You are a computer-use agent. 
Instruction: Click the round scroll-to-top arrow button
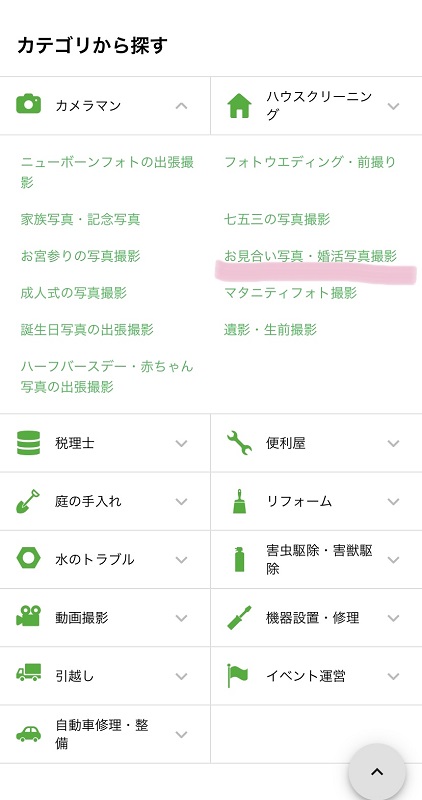tap(377, 772)
